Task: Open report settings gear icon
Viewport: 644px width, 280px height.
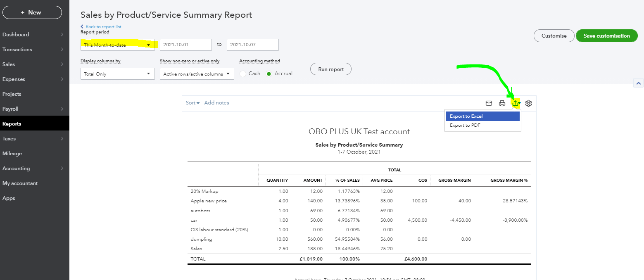Action: point(528,103)
